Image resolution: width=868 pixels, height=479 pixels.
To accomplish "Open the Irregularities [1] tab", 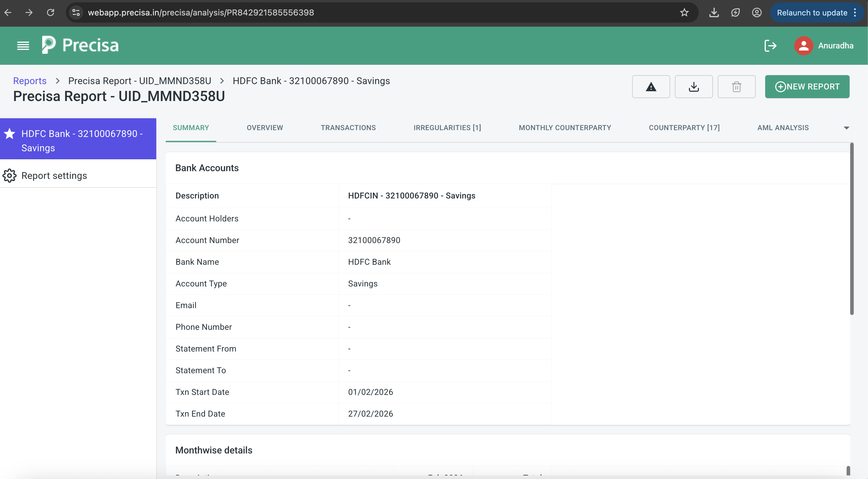I will [x=447, y=128].
